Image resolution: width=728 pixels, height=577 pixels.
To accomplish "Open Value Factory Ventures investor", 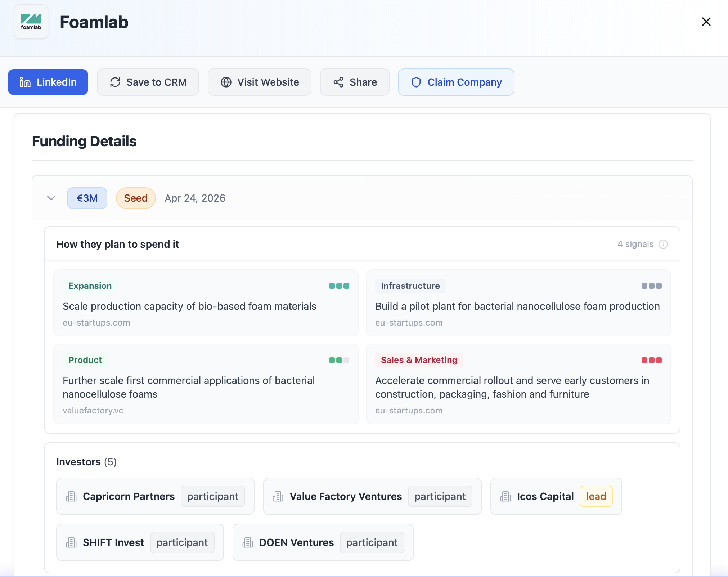I will coord(346,496).
